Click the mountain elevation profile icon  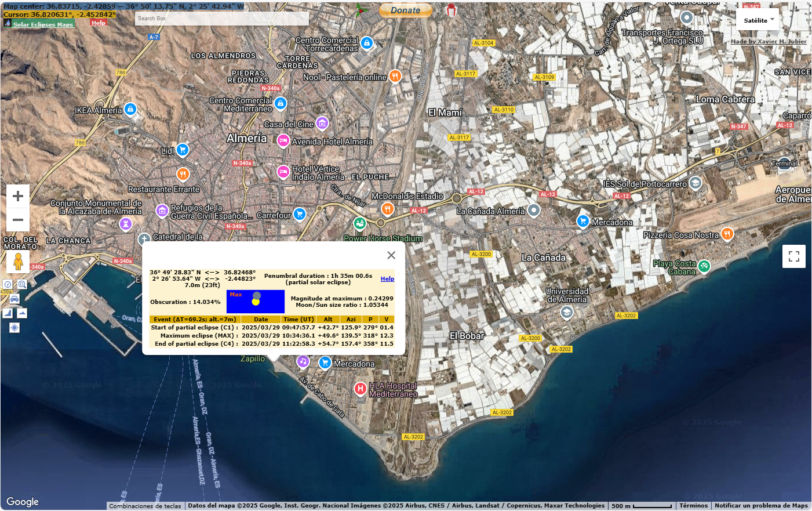[22, 313]
